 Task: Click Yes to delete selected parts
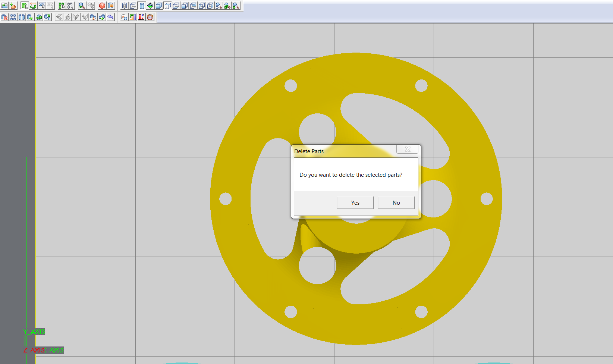pos(355,203)
